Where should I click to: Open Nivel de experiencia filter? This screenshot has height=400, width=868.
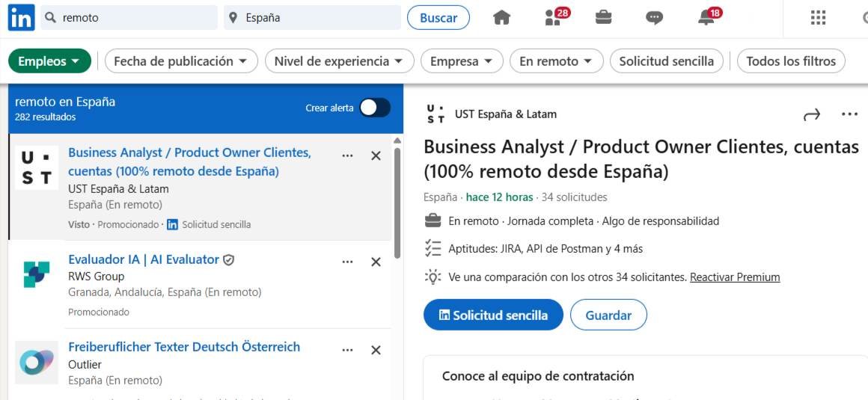[x=339, y=61]
